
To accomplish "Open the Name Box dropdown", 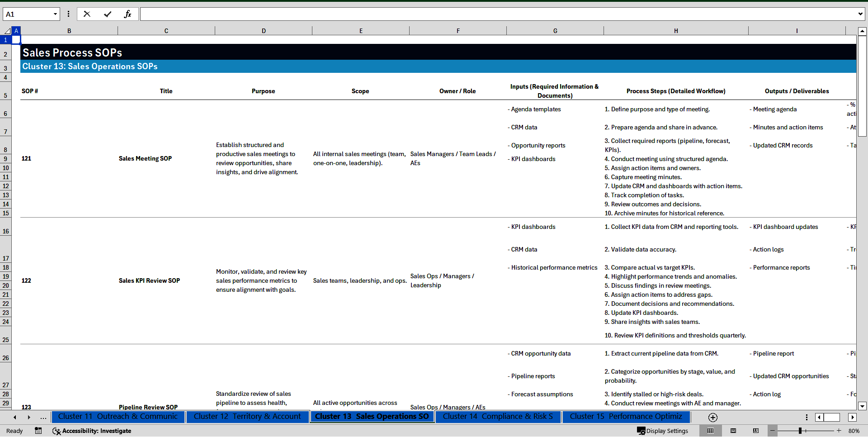I will pyautogui.click(x=56, y=14).
